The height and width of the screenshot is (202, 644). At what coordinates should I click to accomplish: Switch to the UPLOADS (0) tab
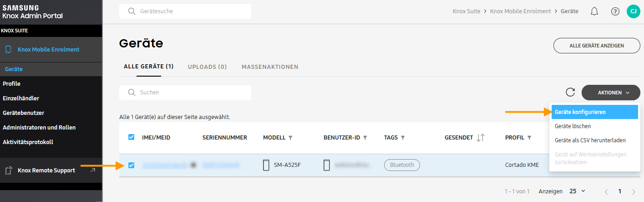(208, 67)
